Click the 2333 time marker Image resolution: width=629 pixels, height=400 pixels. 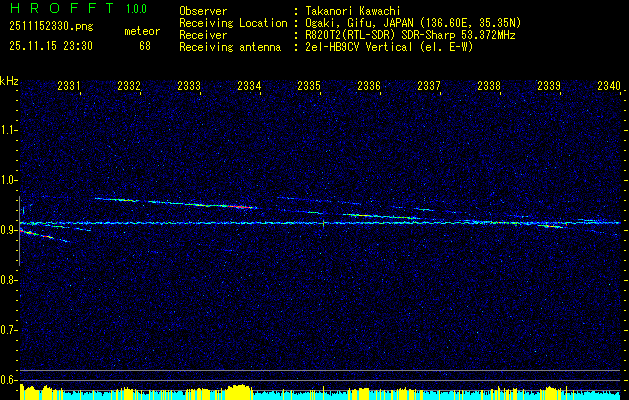click(x=189, y=85)
